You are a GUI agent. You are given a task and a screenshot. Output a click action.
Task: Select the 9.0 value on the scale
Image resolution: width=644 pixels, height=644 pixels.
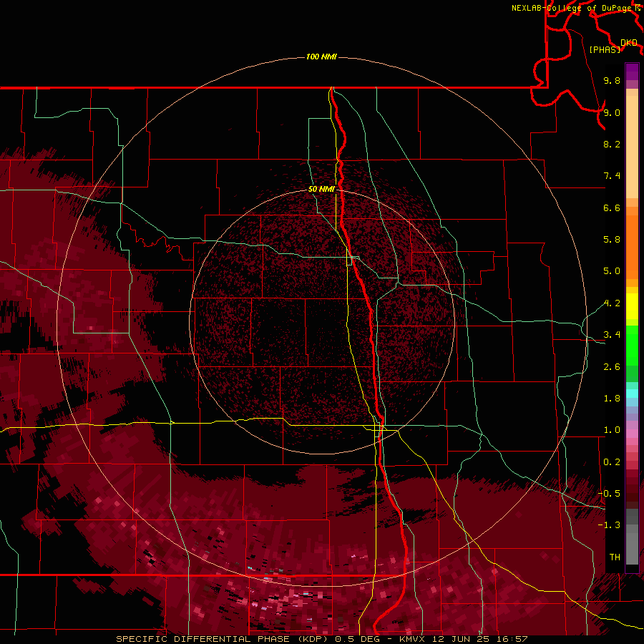[612, 112]
